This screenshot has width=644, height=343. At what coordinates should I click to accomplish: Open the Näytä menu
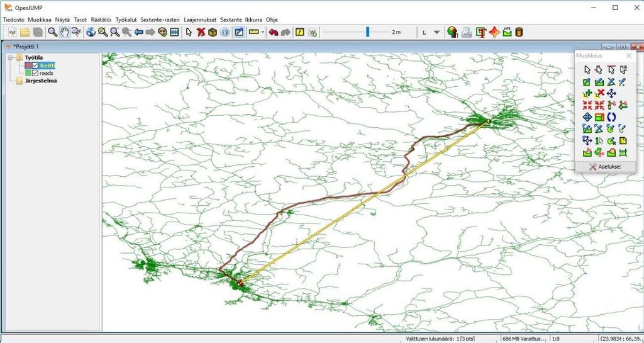coord(62,20)
